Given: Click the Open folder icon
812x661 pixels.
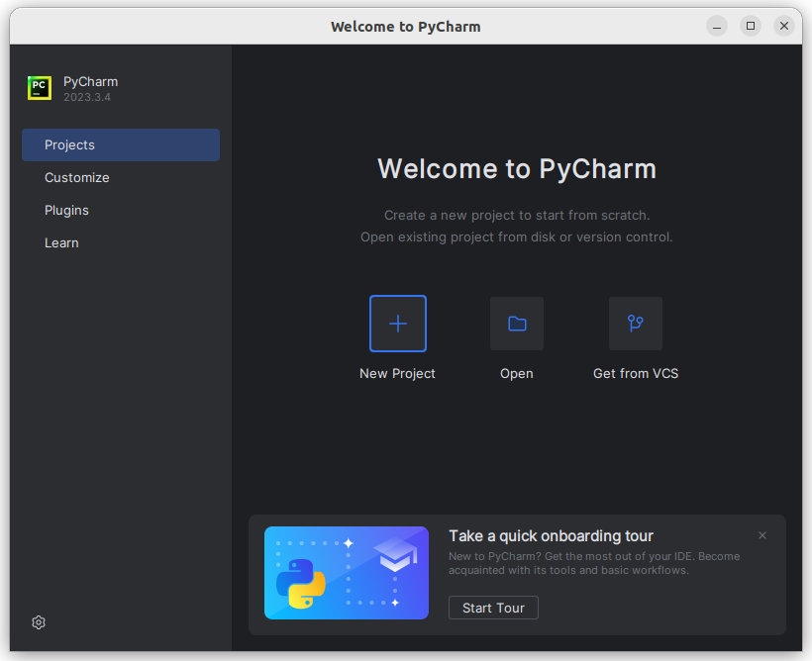Looking at the screenshot, I should (x=517, y=324).
